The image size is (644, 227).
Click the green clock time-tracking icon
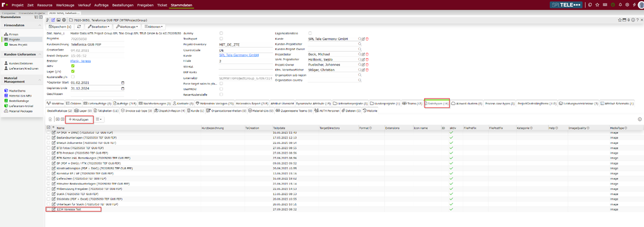click(x=613, y=4)
